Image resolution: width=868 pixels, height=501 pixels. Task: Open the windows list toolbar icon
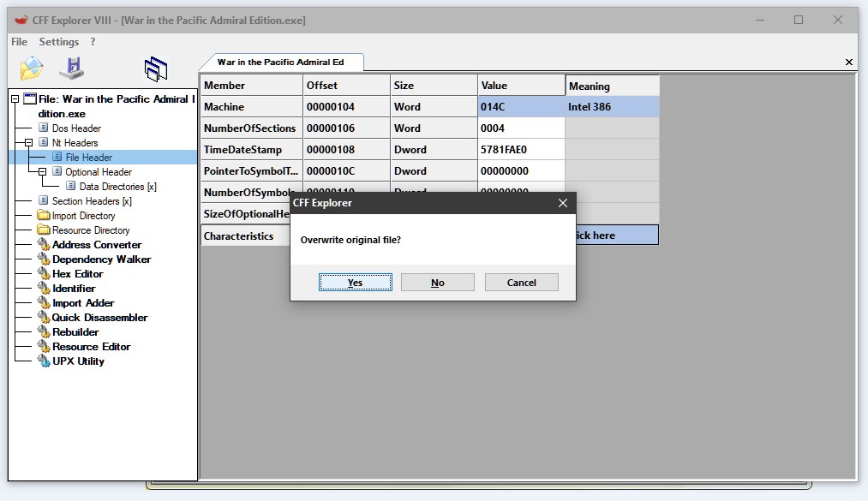coord(156,69)
